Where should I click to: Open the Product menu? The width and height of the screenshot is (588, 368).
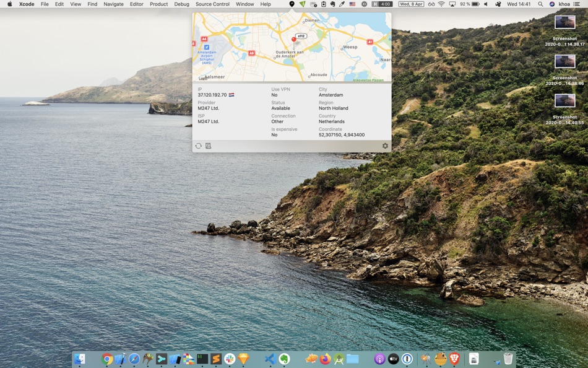pyautogui.click(x=158, y=4)
